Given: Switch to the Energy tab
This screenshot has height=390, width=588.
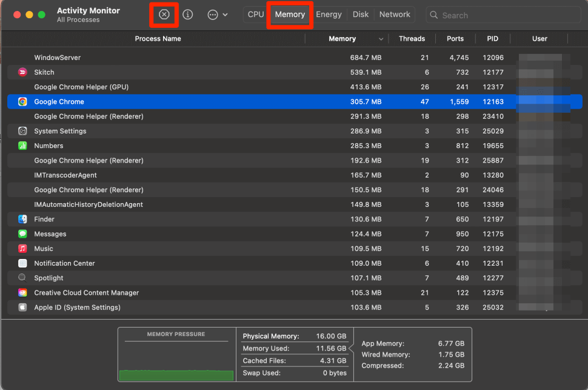Looking at the screenshot, I should (329, 15).
